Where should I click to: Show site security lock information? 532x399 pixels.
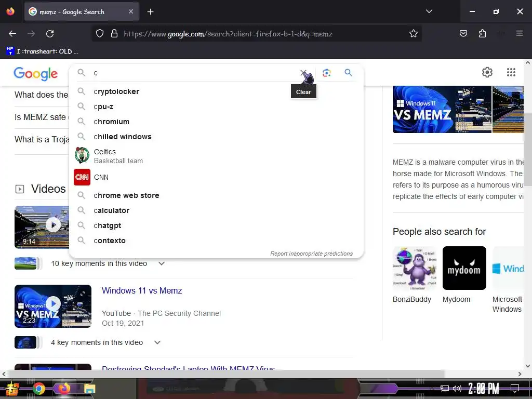[x=114, y=34]
